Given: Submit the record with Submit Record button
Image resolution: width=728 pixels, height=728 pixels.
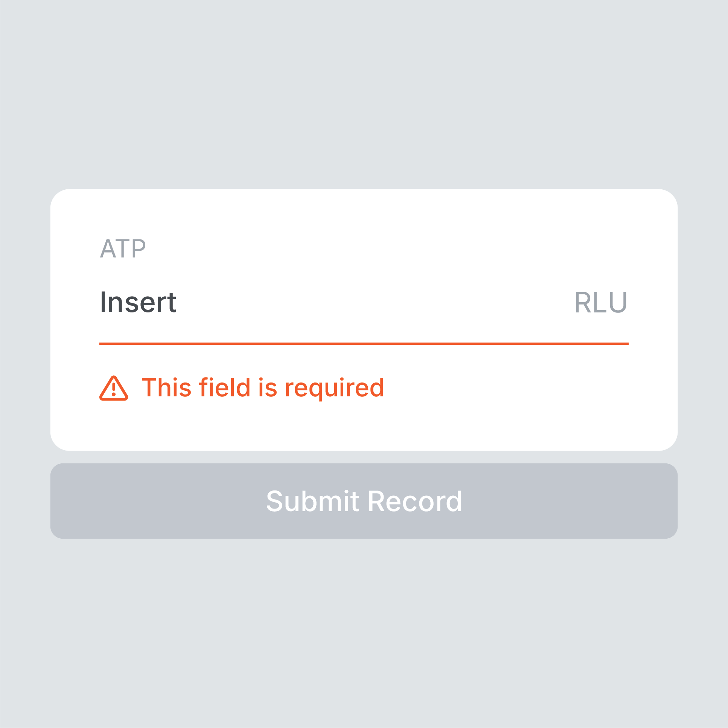Looking at the screenshot, I should pyautogui.click(x=364, y=501).
